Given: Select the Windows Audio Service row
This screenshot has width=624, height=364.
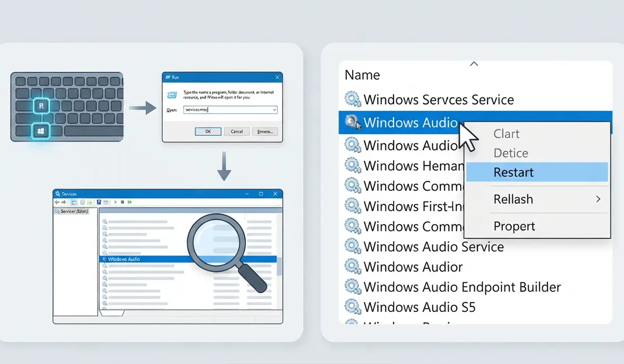Looking at the screenshot, I should 475,246.
